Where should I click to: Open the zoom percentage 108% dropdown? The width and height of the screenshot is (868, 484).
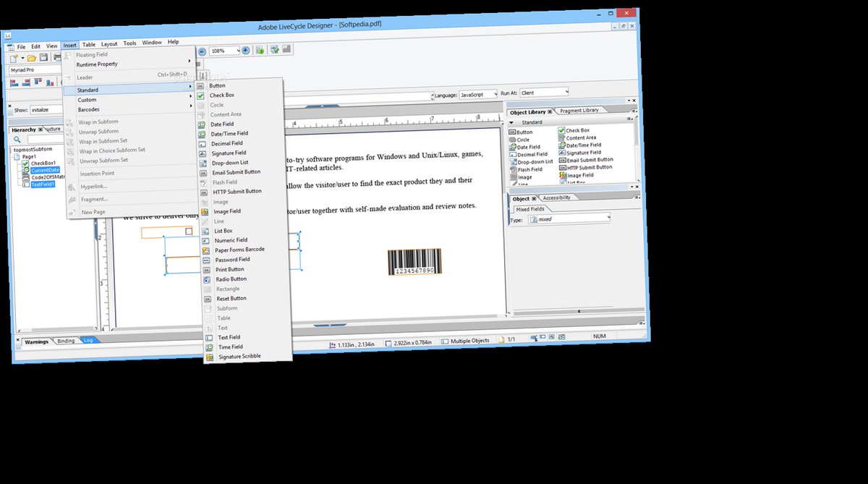238,50
